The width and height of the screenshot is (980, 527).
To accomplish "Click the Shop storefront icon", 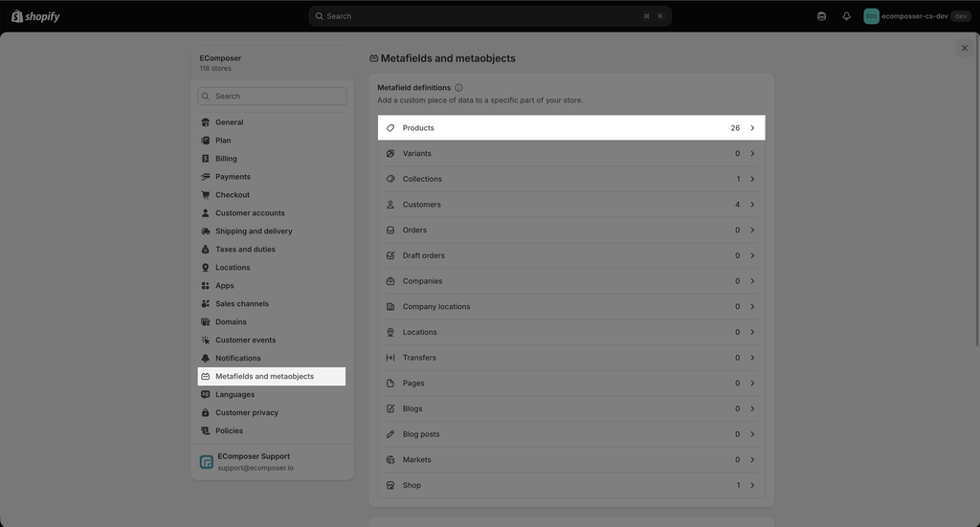I will [390, 485].
